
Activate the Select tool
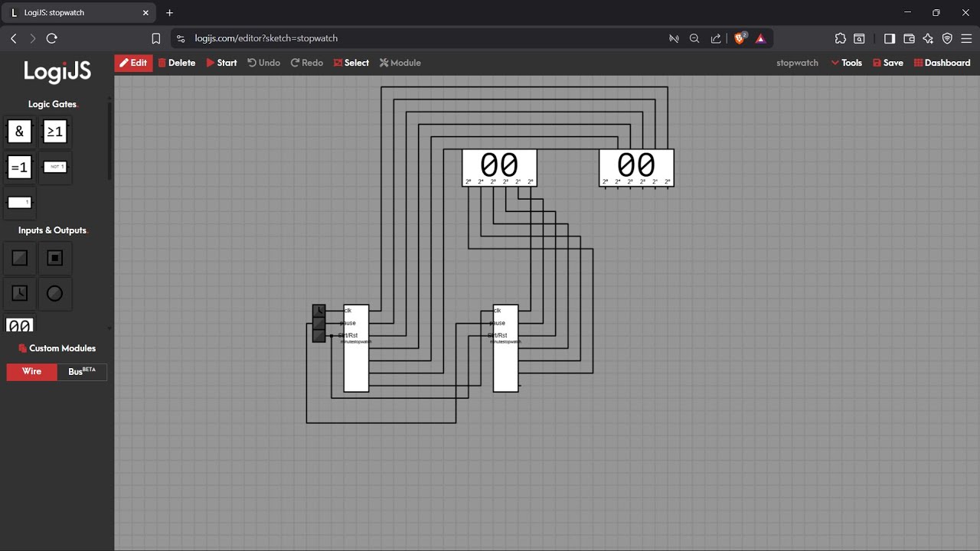click(x=351, y=63)
